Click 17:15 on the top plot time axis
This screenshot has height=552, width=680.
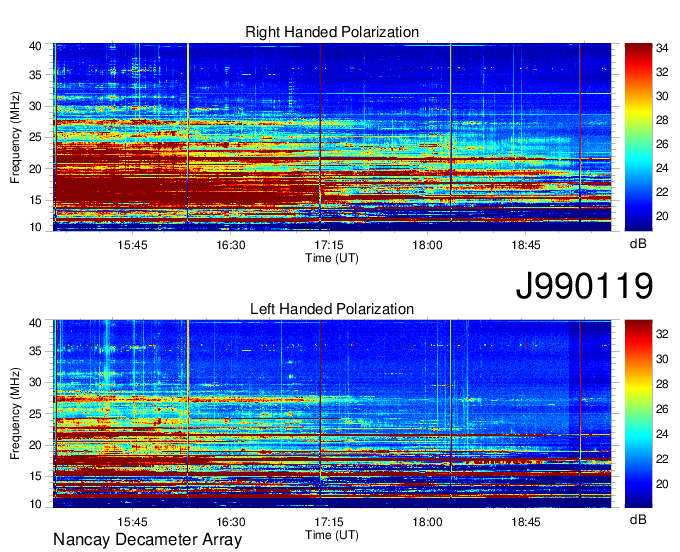[x=329, y=245]
